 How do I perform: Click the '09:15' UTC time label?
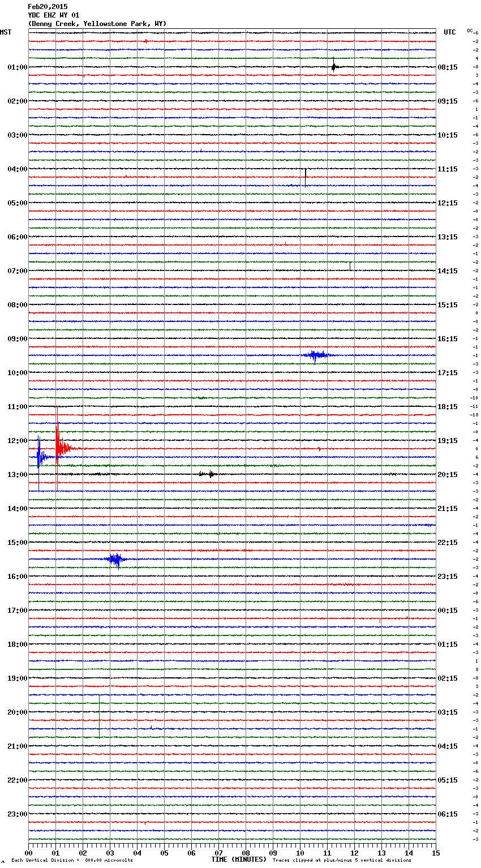pos(448,101)
